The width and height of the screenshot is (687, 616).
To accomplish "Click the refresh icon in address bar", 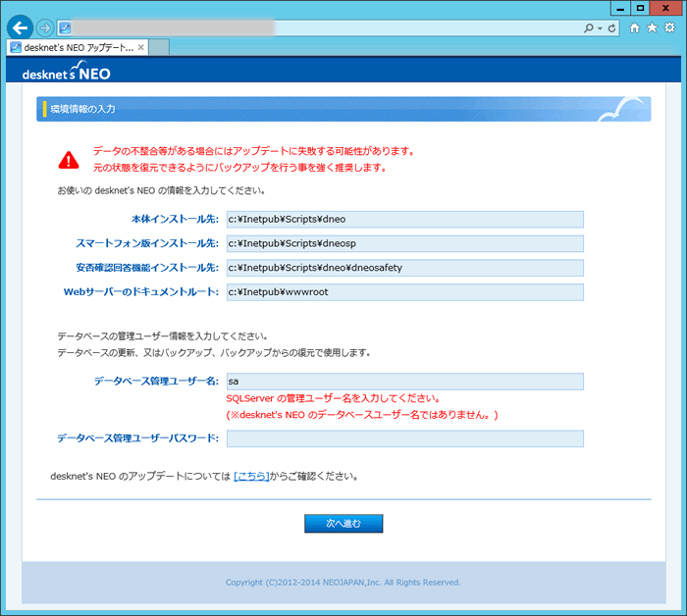I will (x=612, y=28).
